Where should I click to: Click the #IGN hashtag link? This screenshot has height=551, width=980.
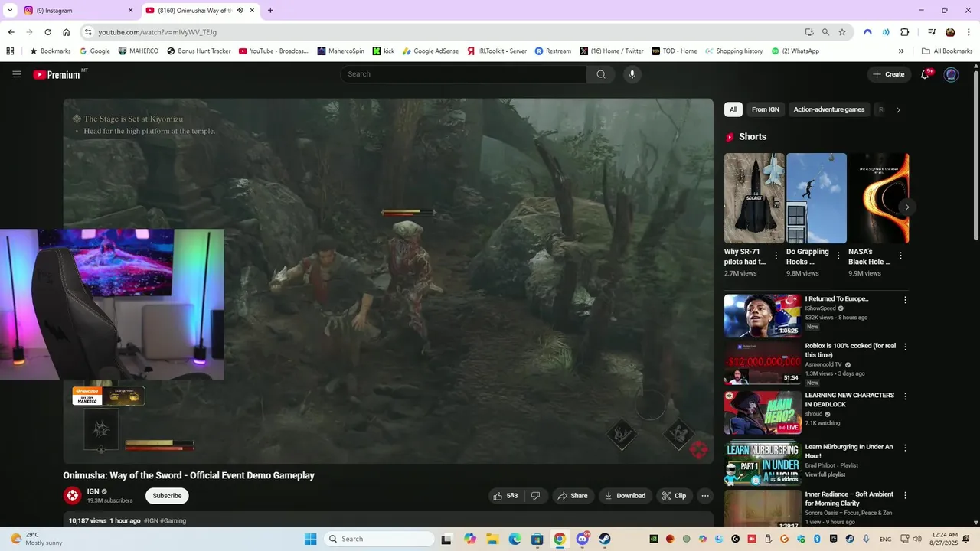[151, 520]
